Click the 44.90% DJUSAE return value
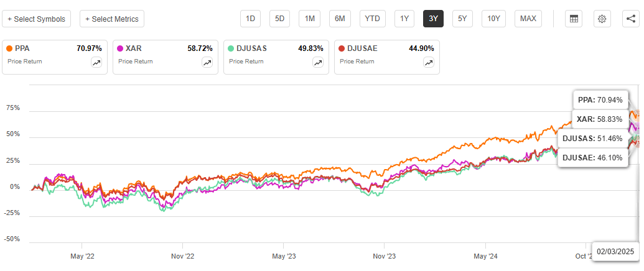 click(421, 48)
